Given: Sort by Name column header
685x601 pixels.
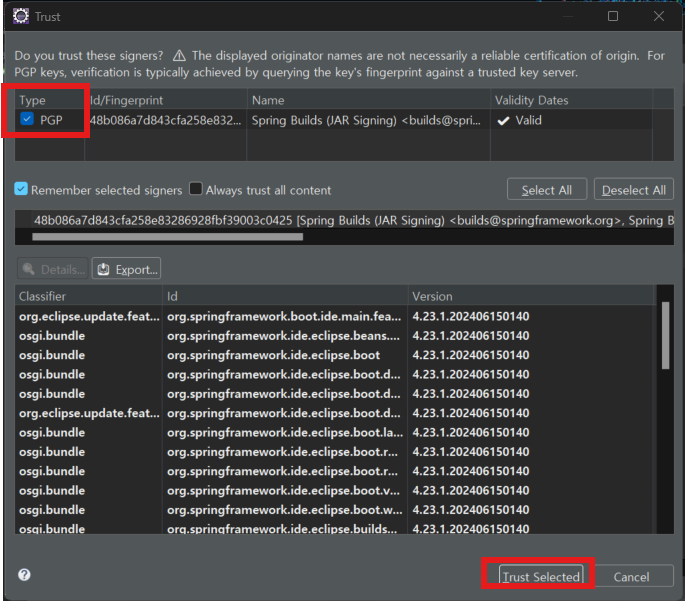Looking at the screenshot, I should click(369, 100).
